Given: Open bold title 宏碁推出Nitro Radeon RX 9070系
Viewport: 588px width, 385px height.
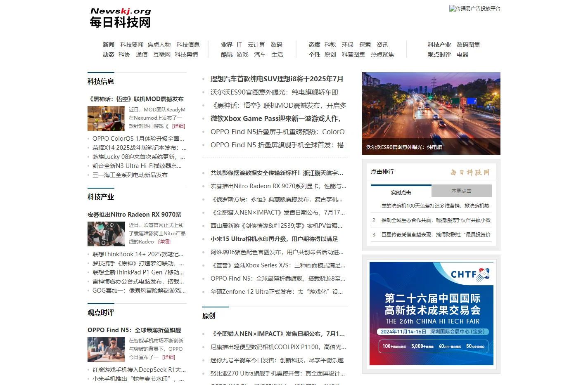Looking at the screenshot, I should (135, 215).
